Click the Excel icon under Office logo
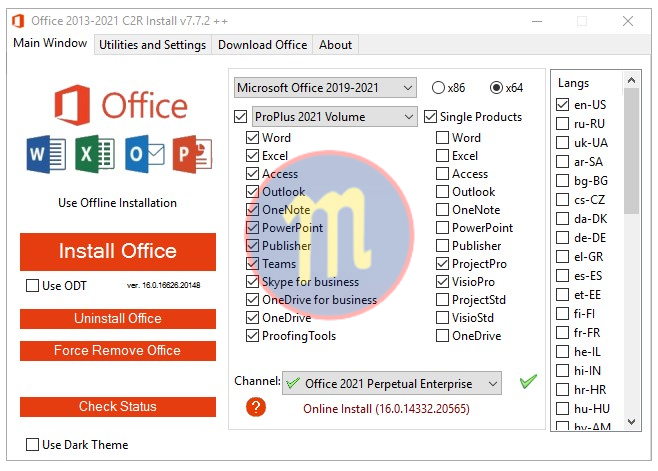This screenshot has height=471, width=658. pyautogui.click(x=95, y=154)
